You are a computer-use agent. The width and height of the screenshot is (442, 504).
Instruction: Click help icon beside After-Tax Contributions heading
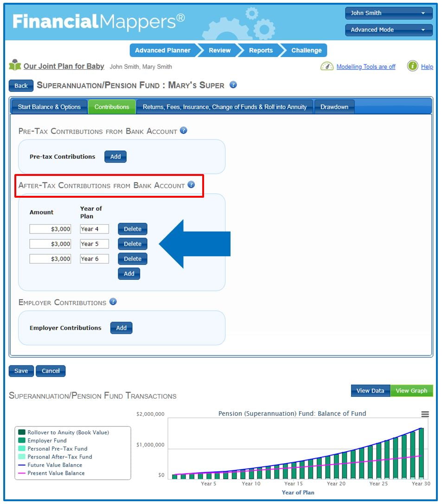pos(191,185)
